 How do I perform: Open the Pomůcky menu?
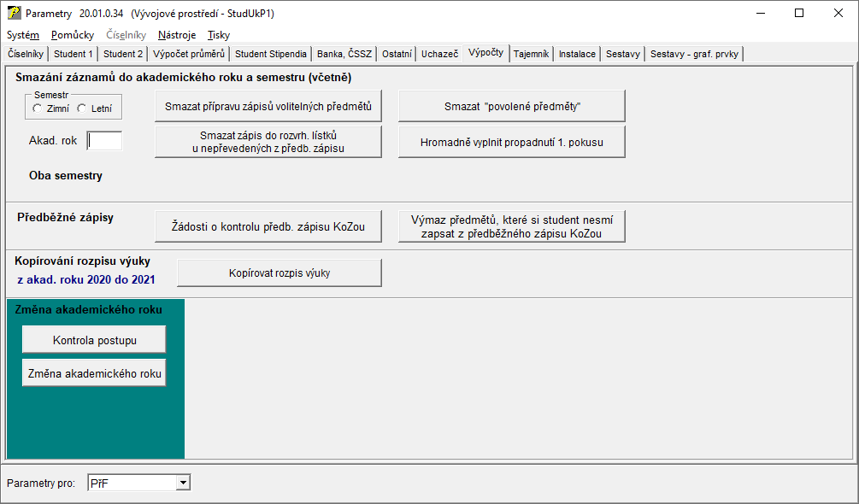pos(73,35)
